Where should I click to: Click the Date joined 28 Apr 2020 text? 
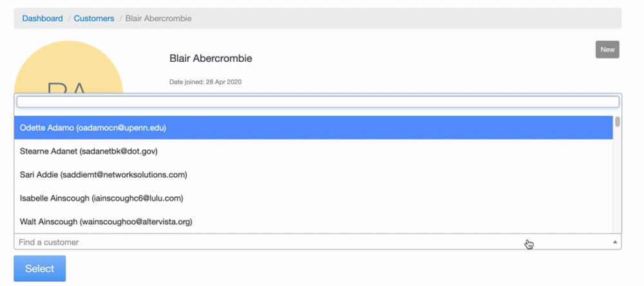tap(205, 82)
